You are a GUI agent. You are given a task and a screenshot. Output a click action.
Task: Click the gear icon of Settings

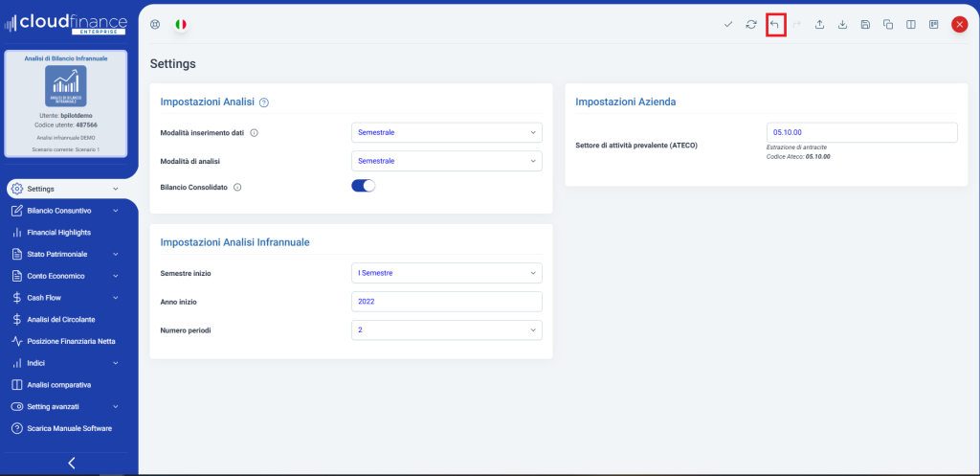17,189
